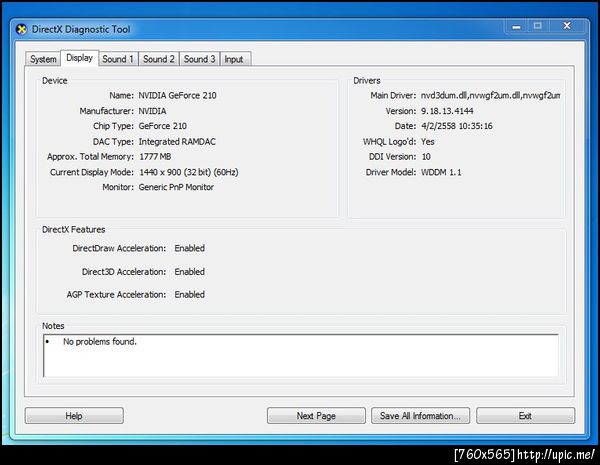
Task: Click the DirectX icon in title bar
Action: click(21, 29)
